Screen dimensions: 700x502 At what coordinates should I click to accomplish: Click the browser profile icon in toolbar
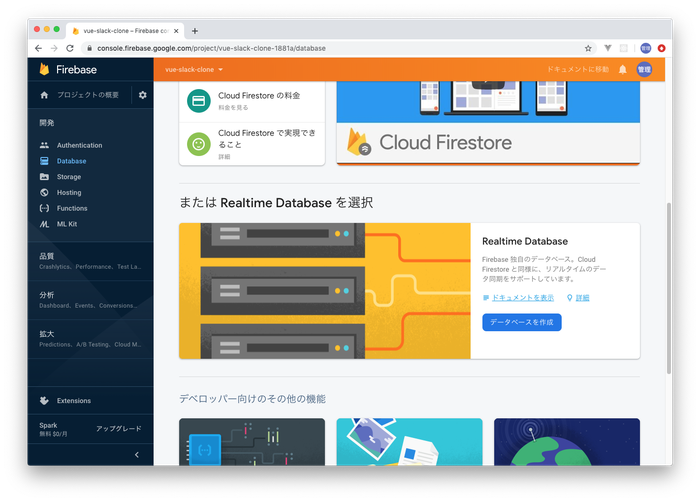pyautogui.click(x=646, y=48)
